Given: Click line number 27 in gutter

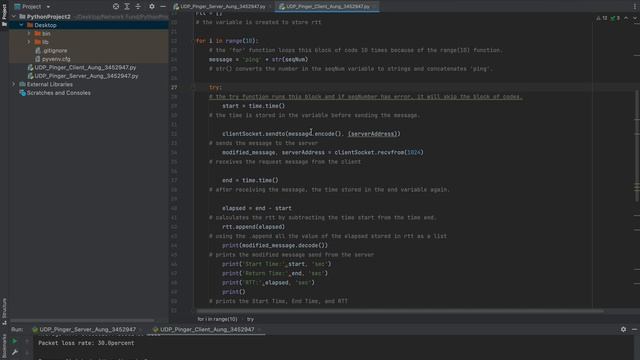Looking at the screenshot, I should pyautogui.click(x=174, y=87).
